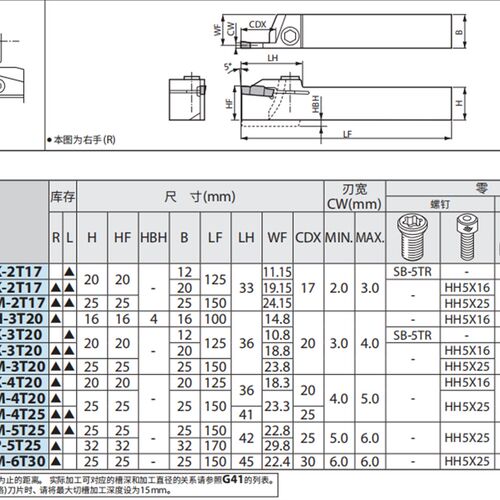Click the CDX value 30
The image size is (500, 500).
[x=308, y=462]
